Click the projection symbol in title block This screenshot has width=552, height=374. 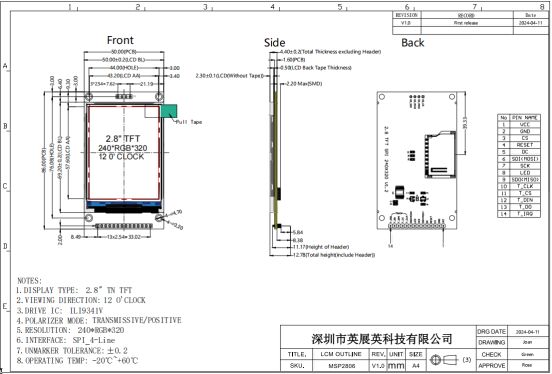click(x=445, y=360)
